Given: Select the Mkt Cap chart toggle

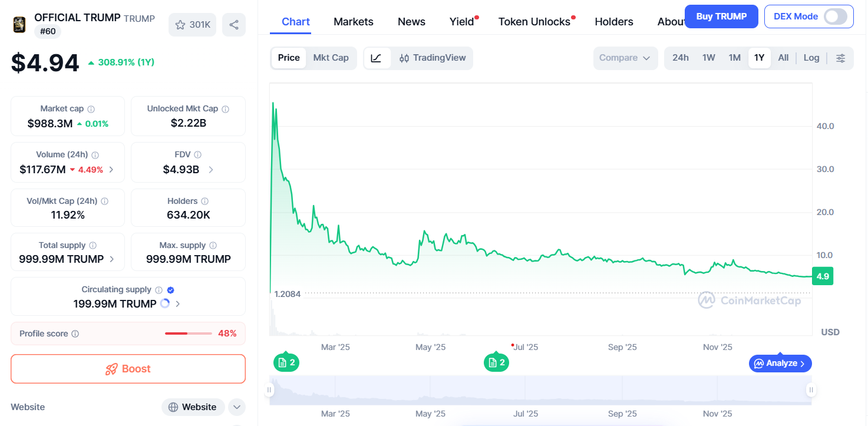Looking at the screenshot, I should pos(331,58).
